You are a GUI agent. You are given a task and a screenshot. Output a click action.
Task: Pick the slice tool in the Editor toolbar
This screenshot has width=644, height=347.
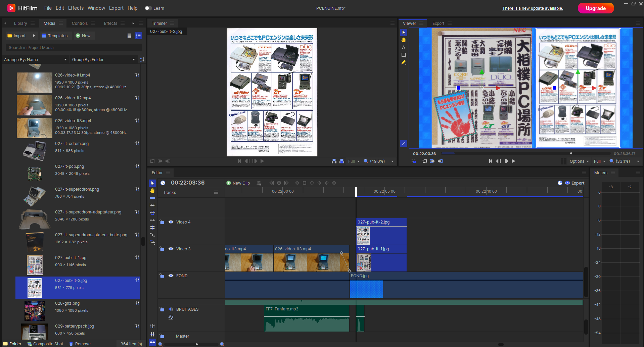coord(152,198)
